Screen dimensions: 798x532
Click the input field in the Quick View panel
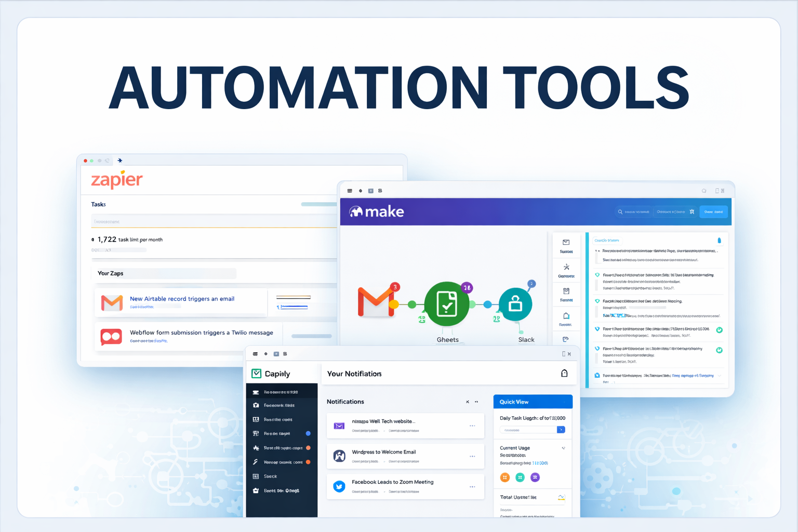(x=528, y=430)
